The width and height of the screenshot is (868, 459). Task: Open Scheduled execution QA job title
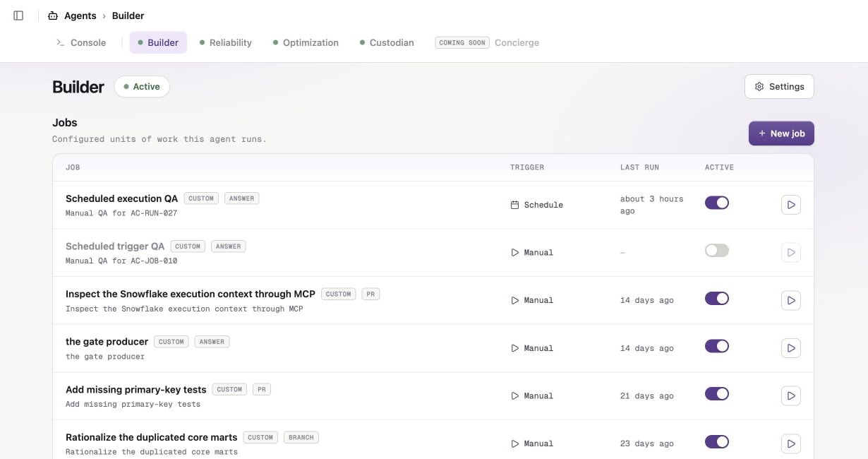[121, 198]
